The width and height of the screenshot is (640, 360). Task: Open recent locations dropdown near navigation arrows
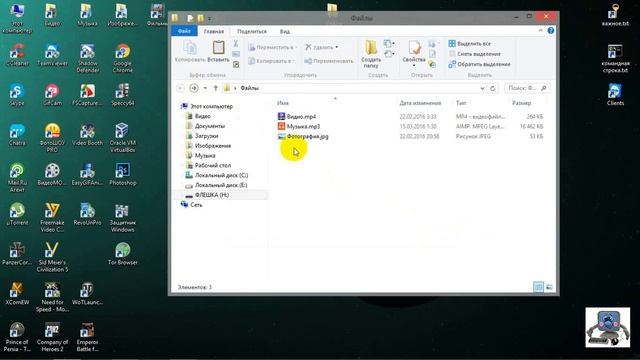click(205, 88)
